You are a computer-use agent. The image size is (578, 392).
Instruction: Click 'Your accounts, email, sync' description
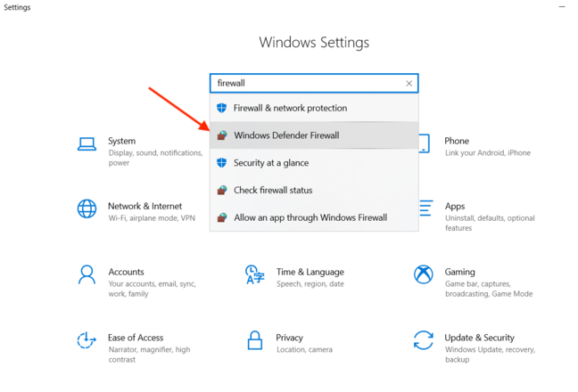coord(152,289)
